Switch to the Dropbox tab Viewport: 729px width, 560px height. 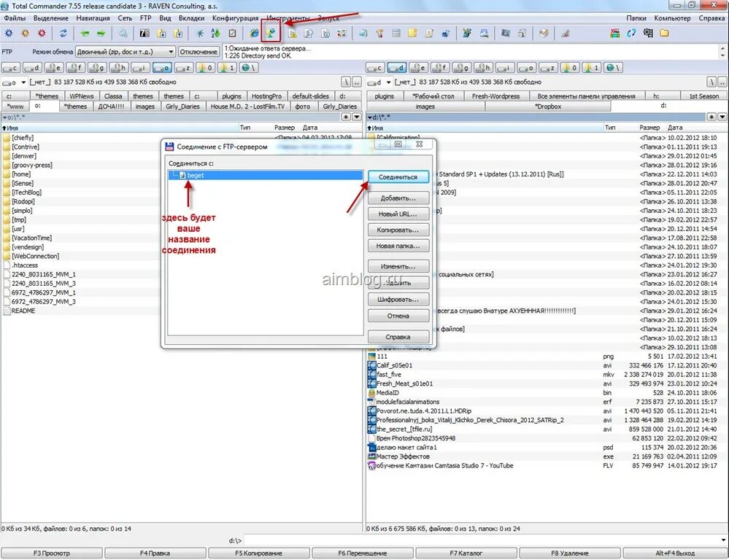(548, 106)
